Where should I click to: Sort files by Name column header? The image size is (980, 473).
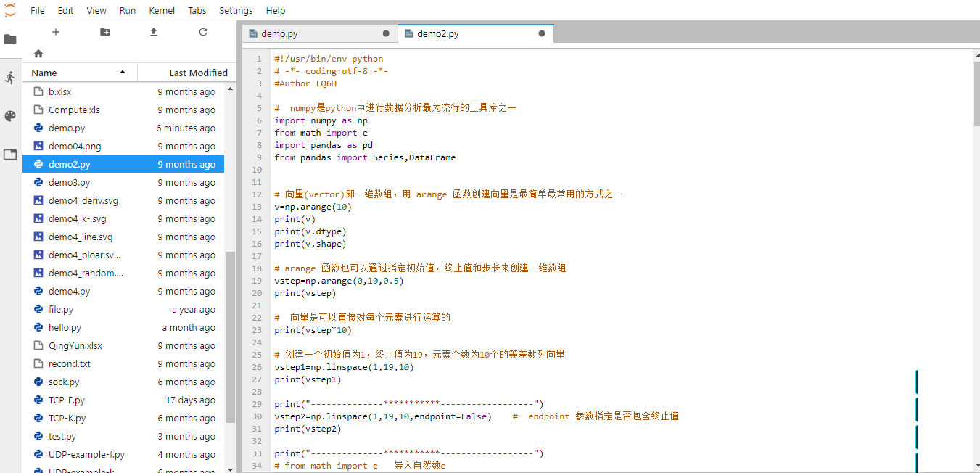[x=80, y=73]
